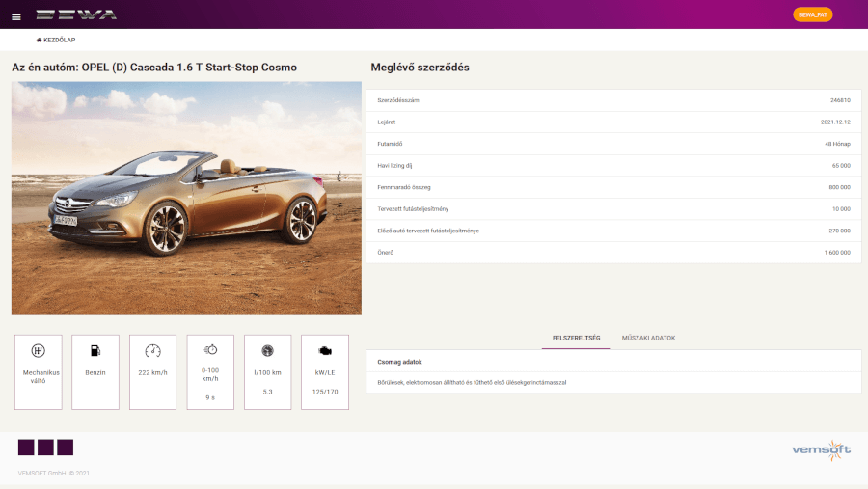Select the 9 s acceleration value
Viewport: 868px width, 489px height.
coord(210,397)
